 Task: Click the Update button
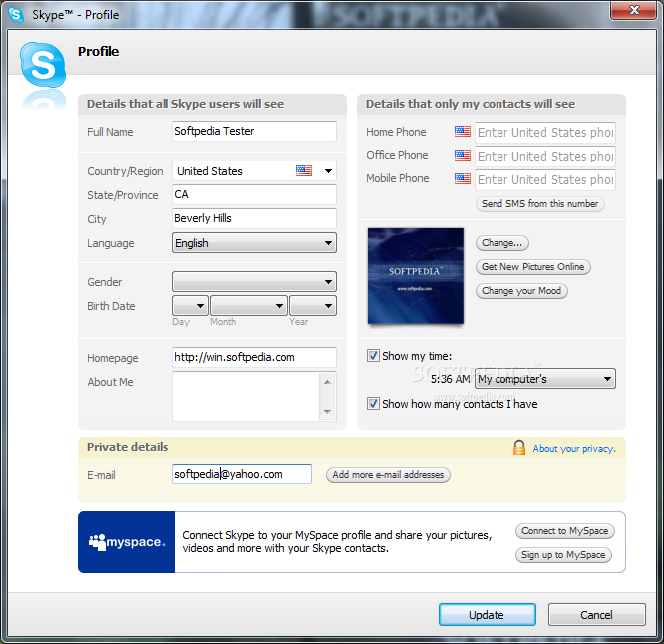[487, 615]
